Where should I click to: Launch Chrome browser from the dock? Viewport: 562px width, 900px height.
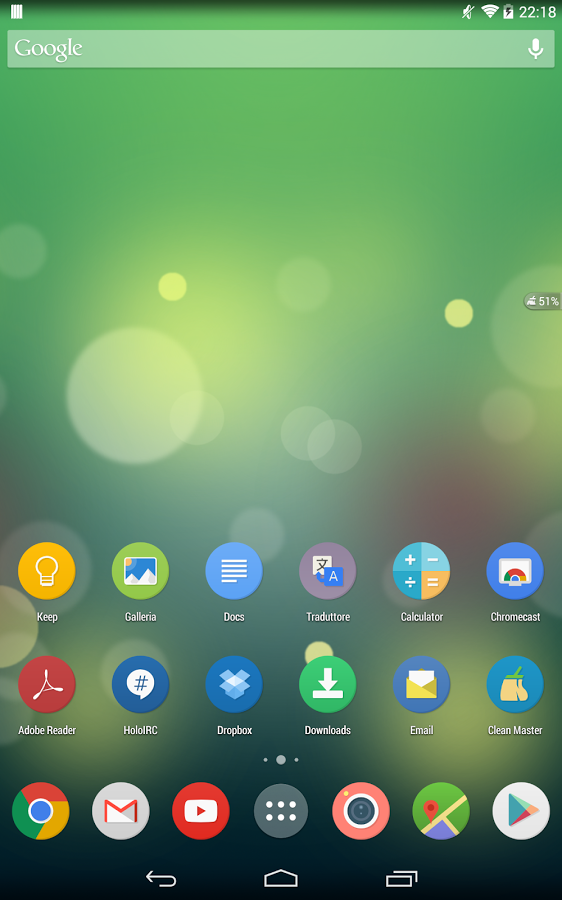pos(41,811)
